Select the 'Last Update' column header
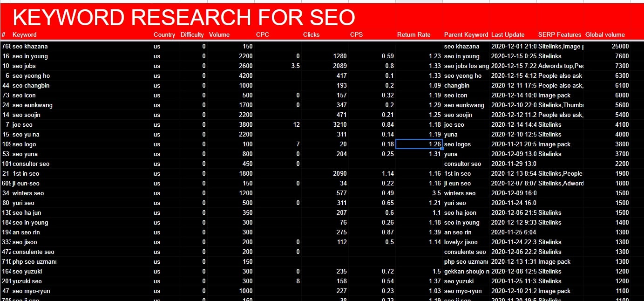Image resolution: width=644 pixels, height=301 pixels. point(508,34)
